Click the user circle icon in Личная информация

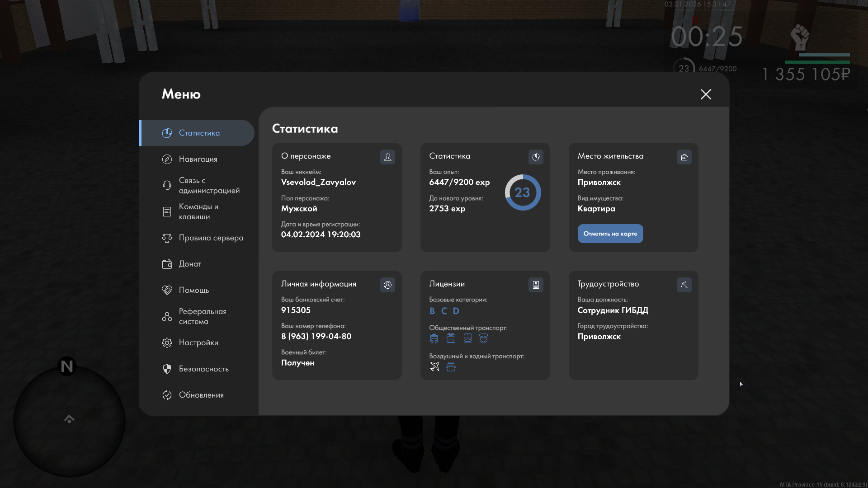coord(387,285)
